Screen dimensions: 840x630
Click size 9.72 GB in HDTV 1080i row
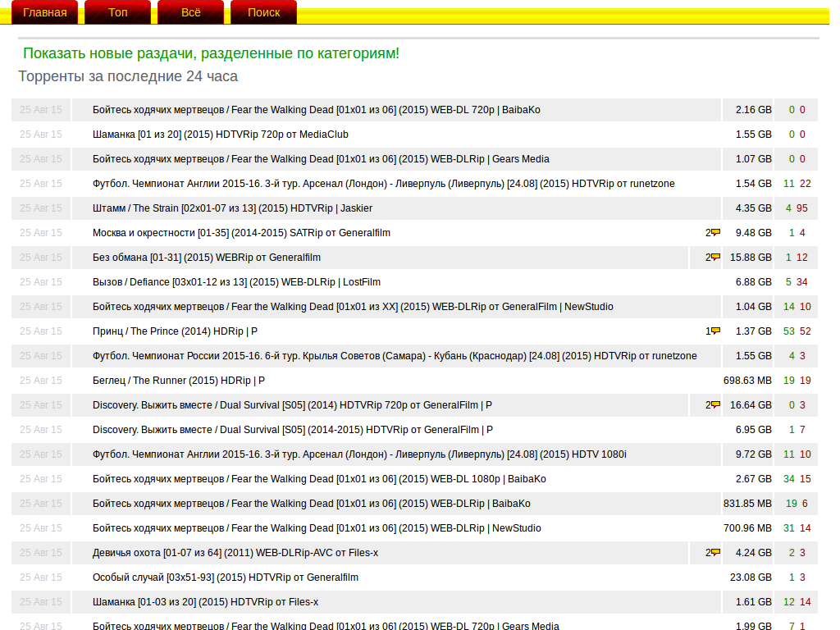point(754,454)
